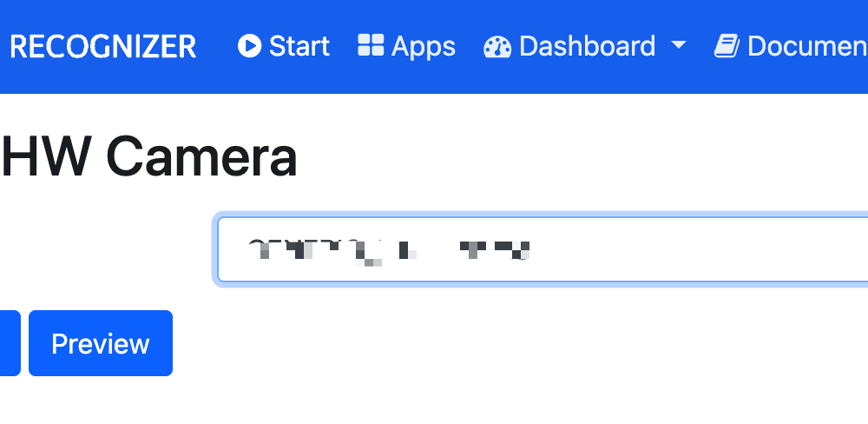Click the letter R in RECOGNIZER
The image size is (868, 424).
pos(17,47)
